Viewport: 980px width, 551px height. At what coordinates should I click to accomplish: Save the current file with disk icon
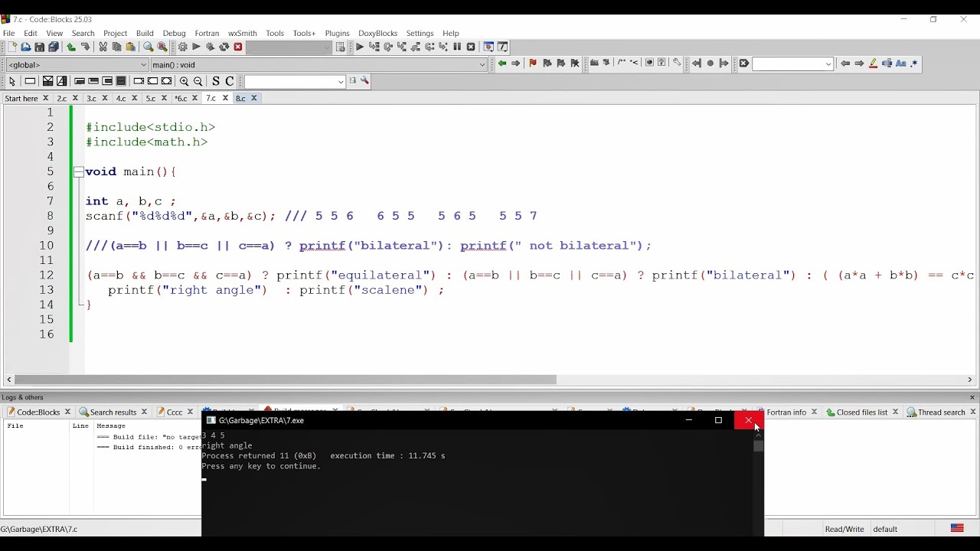pyautogui.click(x=40, y=47)
